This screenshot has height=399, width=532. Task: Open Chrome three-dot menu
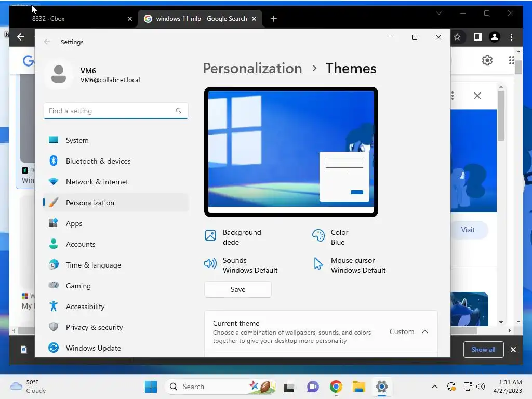point(511,37)
